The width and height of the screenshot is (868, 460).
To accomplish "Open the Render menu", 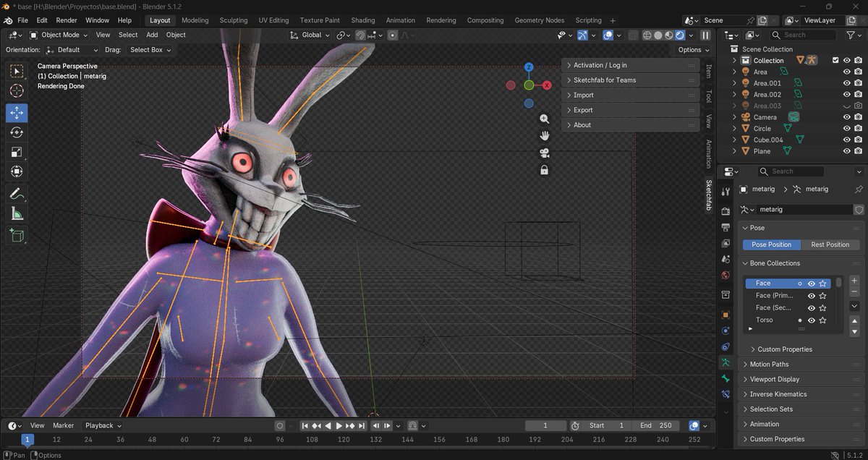I will pyautogui.click(x=67, y=20).
